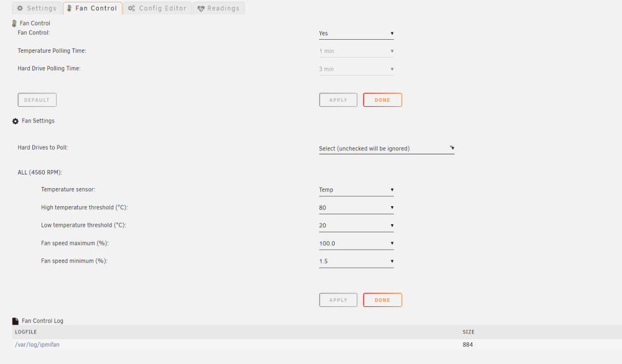Switch to the Config Editor tab
Viewport: 622px width, 364px height.
(157, 8)
